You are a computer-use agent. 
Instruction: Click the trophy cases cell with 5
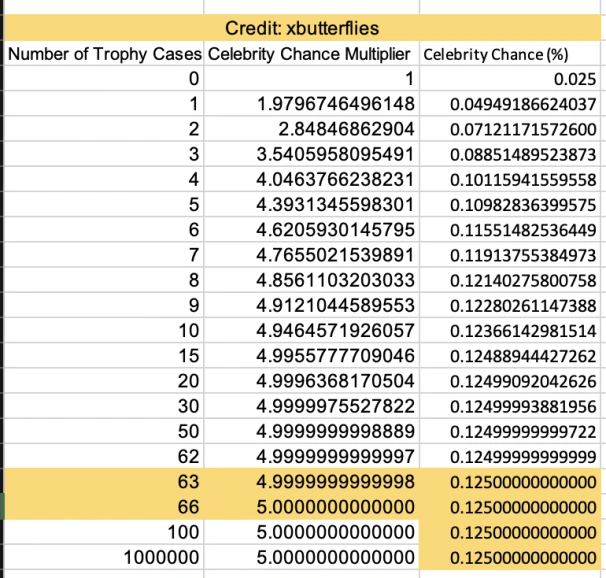(104, 204)
